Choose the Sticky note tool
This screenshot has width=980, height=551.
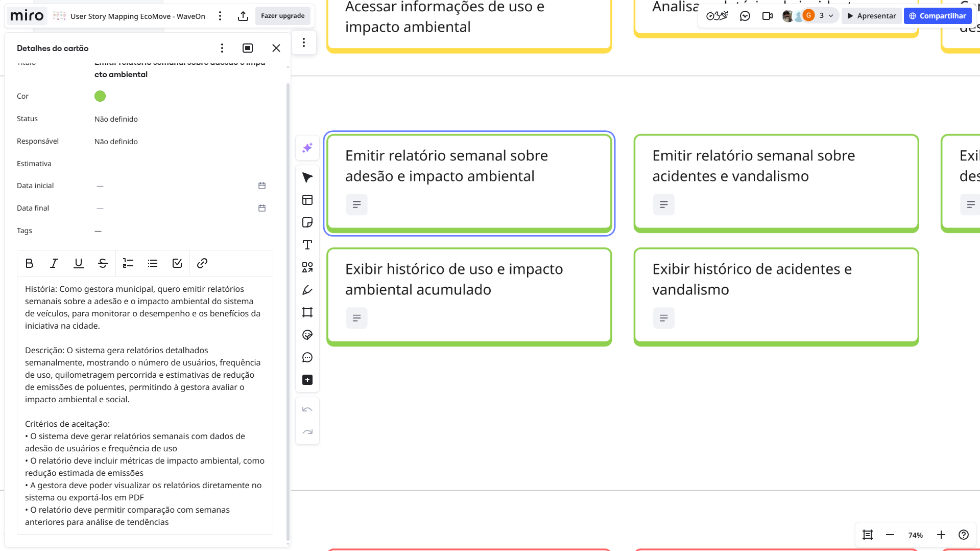pyautogui.click(x=307, y=222)
